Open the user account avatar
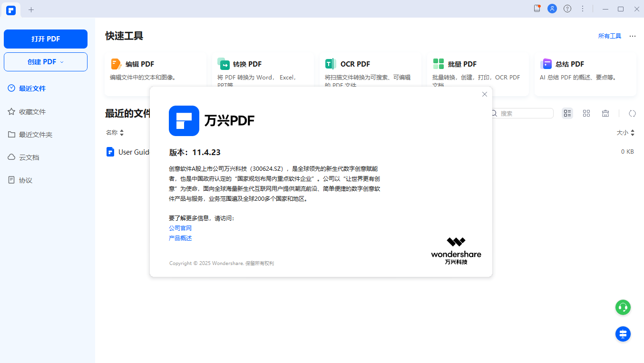The width and height of the screenshot is (644, 363). [x=552, y=9]
